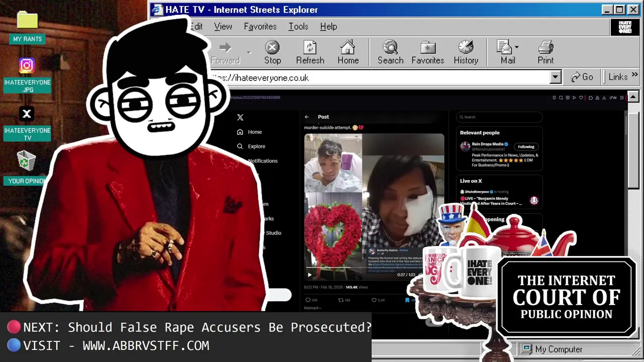Open the red heart wreath thumbnail
The height and width of the screenshot is (362, 644).
point(333,236)
